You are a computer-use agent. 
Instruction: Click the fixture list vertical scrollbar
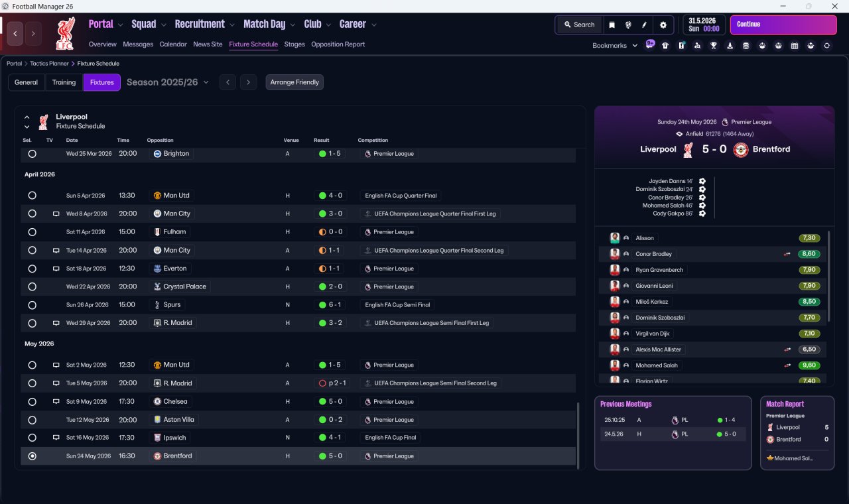coord(578,434)
